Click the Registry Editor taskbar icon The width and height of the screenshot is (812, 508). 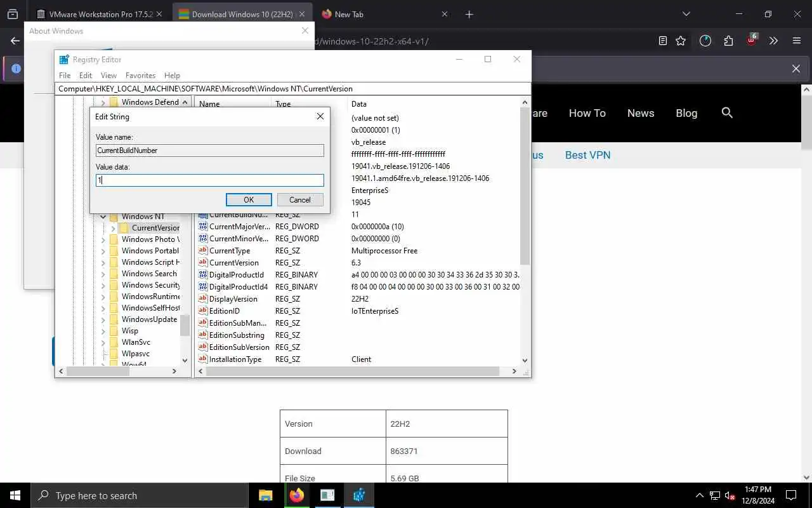pyautogui.click(x=359, y=495)
